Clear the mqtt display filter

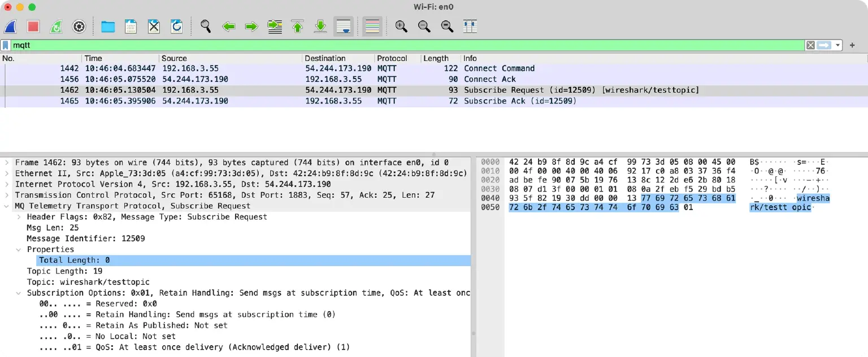810,45
